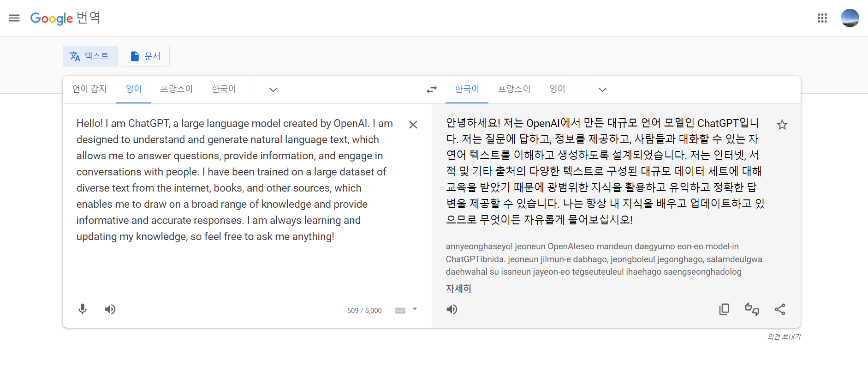Select 영어 target language tab

click(x=557, y=89)
